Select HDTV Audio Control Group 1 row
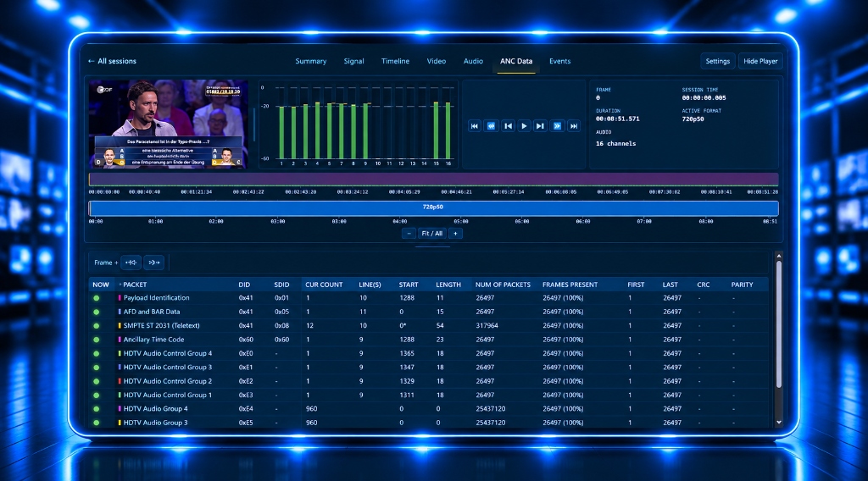The image size is (868, 481). coord(428,395)
